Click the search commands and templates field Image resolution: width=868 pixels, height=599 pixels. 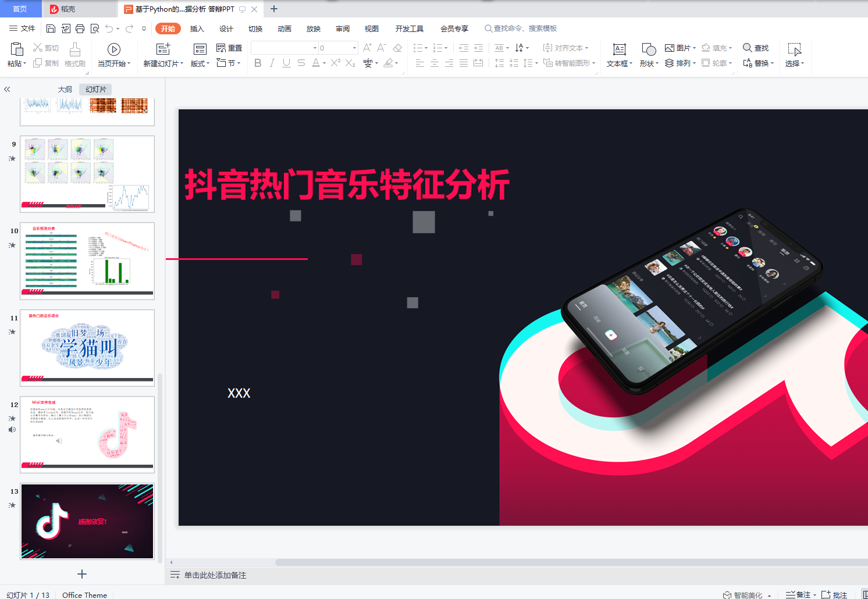[x=521, y=28]
